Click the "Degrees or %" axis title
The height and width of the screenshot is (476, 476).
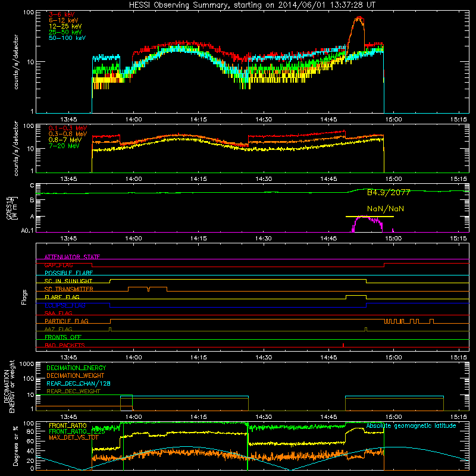[15, 446]
